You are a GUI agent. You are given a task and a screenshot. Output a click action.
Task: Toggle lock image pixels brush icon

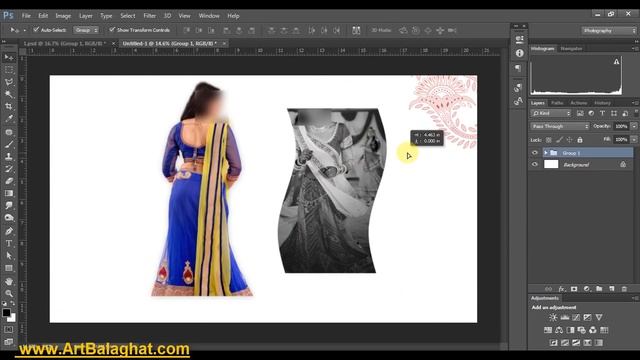click(x=559, y=140)
